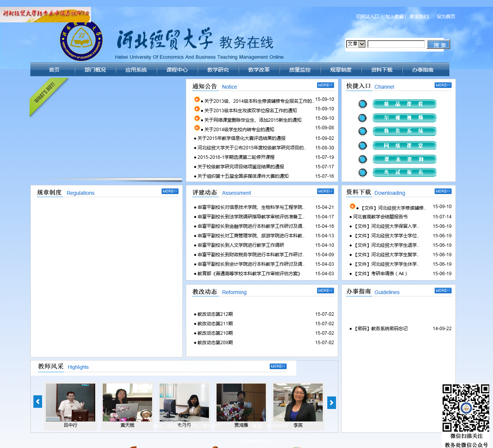
Task: Click the 搜索 search button
Action: pyautogui.click(x=438, y=44)
